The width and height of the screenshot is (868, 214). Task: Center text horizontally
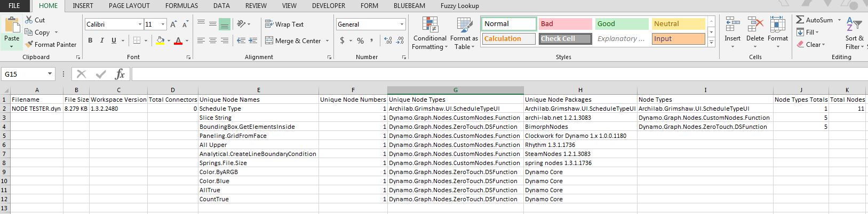(212, 40)
